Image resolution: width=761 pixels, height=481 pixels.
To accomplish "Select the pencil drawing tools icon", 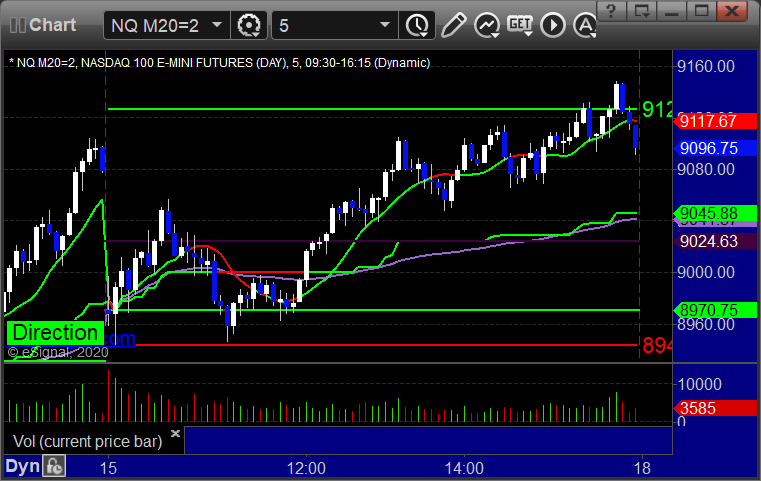I will 453,25.
